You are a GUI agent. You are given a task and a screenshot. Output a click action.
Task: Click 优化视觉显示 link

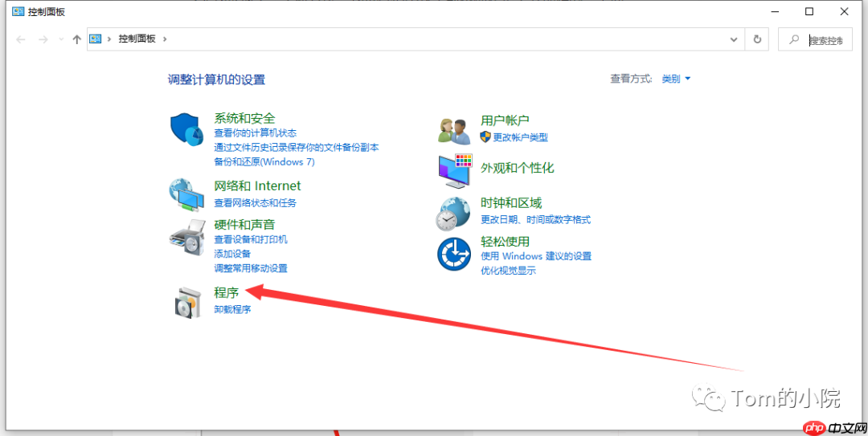pos(508,271)
